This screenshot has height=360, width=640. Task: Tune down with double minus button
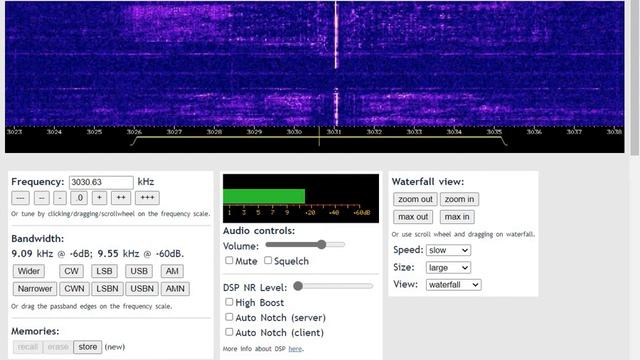(x=42, y=198)
